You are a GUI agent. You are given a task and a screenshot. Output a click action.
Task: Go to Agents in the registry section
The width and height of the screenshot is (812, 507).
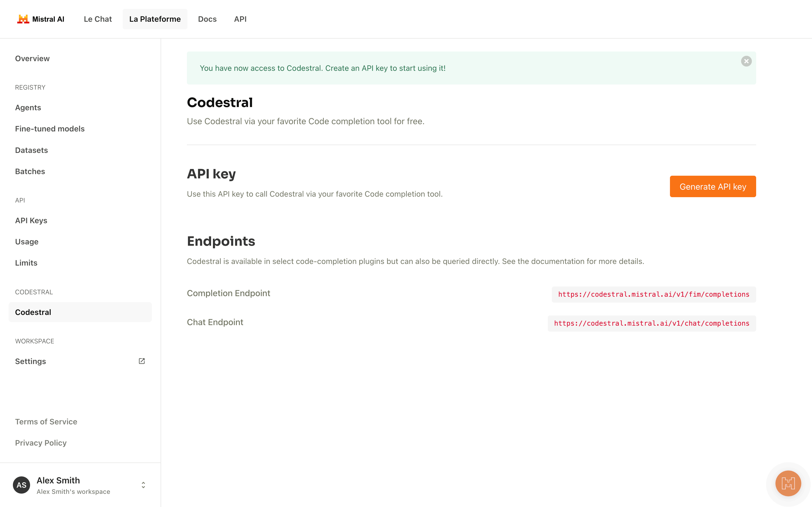click(28, 108)
